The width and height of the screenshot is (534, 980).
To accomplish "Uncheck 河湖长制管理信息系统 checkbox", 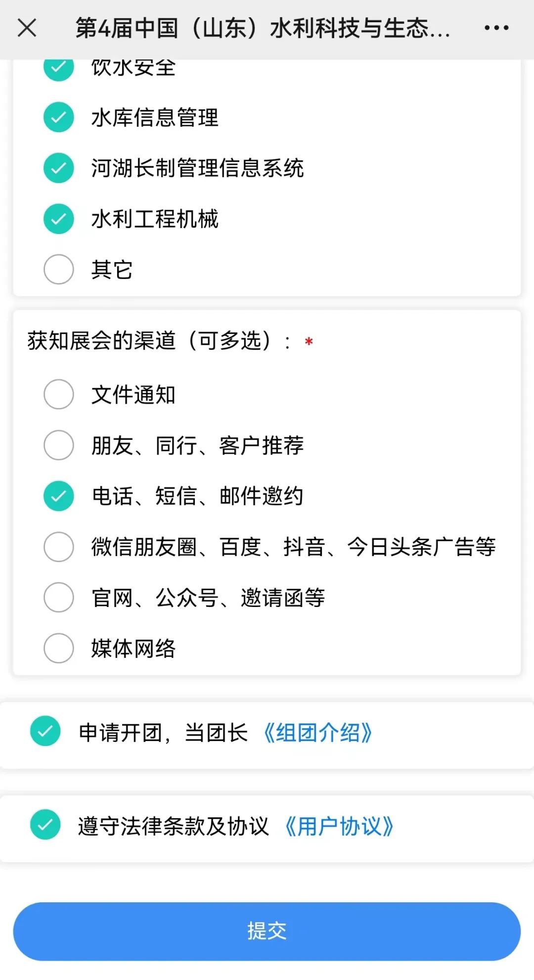I will point(59,168).
